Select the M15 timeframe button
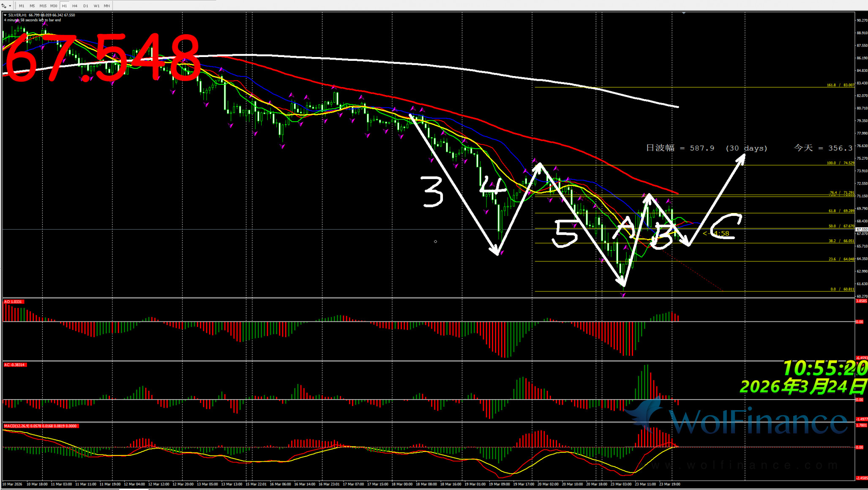Viewport: 868px width, 490px height. [43, 6]
